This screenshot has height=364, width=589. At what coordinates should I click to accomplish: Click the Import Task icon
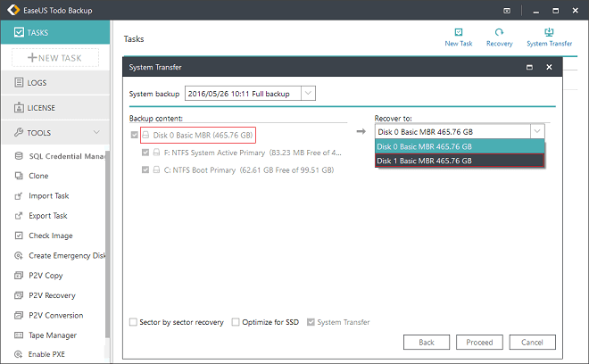(19, 195)
